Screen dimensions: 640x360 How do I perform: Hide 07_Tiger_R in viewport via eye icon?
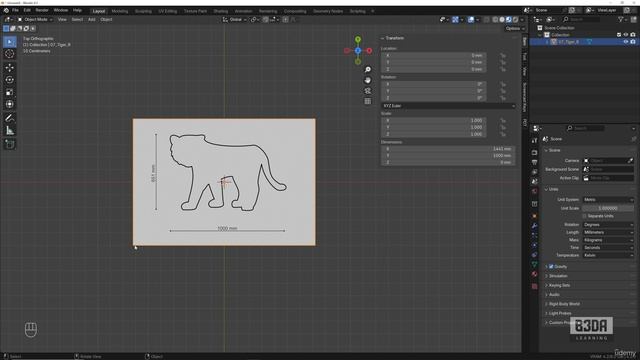point(625,42)
